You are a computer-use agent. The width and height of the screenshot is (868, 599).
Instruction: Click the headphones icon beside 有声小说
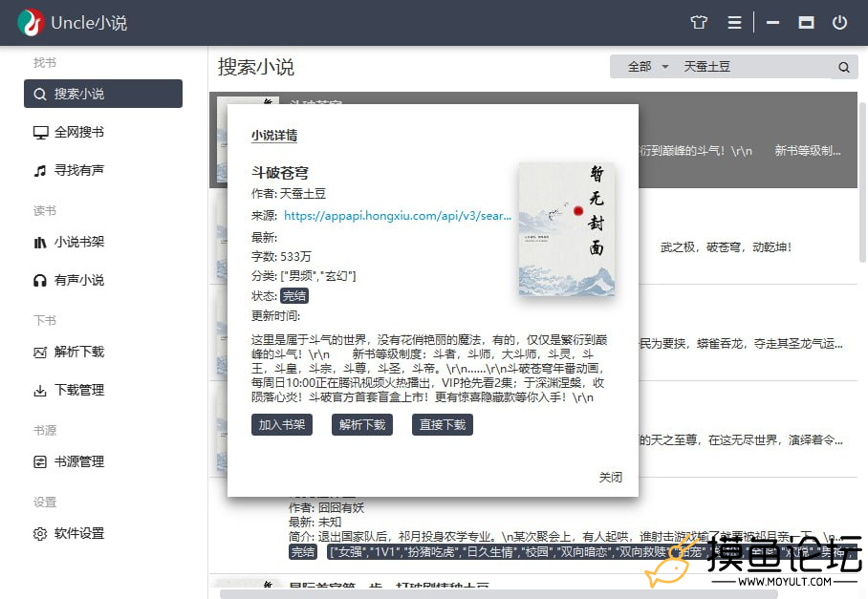(40, 281)
